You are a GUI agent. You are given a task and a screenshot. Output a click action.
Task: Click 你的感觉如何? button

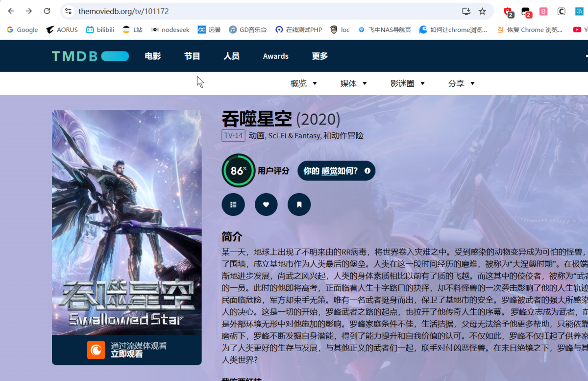336,171
